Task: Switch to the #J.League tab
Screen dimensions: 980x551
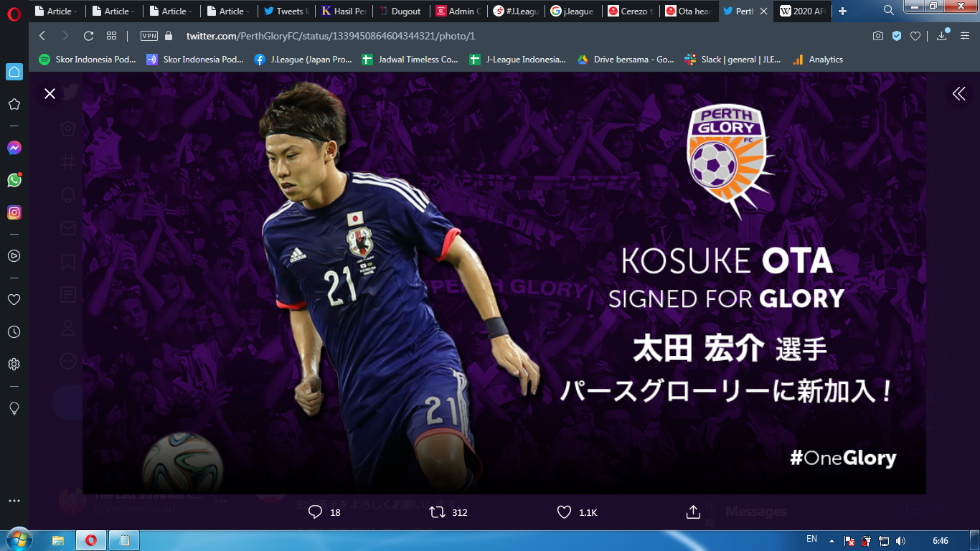Action: click(x=517, y=11)
